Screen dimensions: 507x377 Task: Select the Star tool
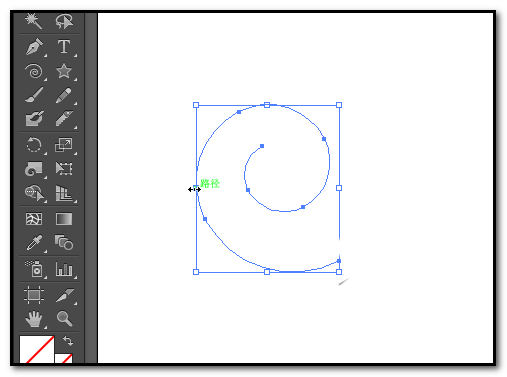[64, 71]
